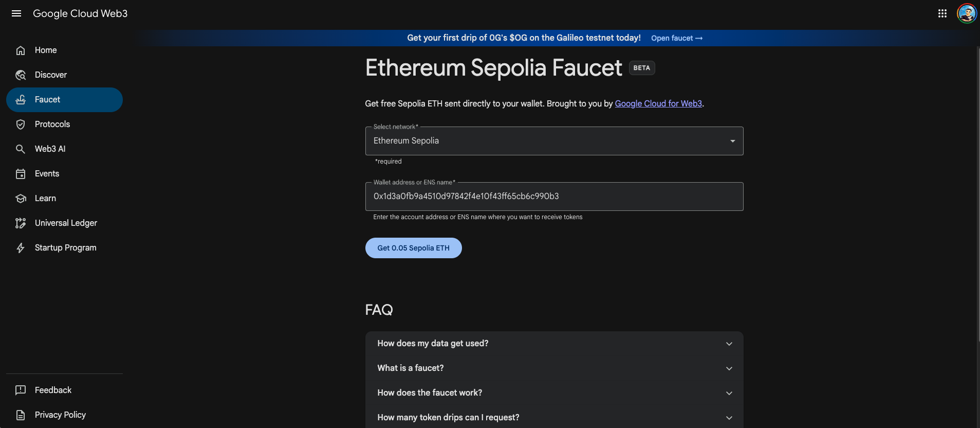Screen dimensions: 980x428
Task: Select the Learn graduation cap icon
Action: (21, 198)
